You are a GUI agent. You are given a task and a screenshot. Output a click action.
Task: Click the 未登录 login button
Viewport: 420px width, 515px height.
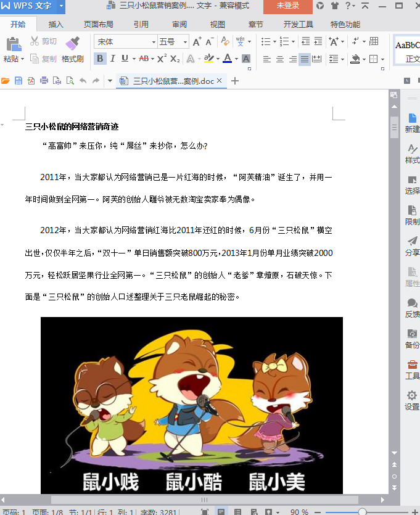tap(287, 6)
